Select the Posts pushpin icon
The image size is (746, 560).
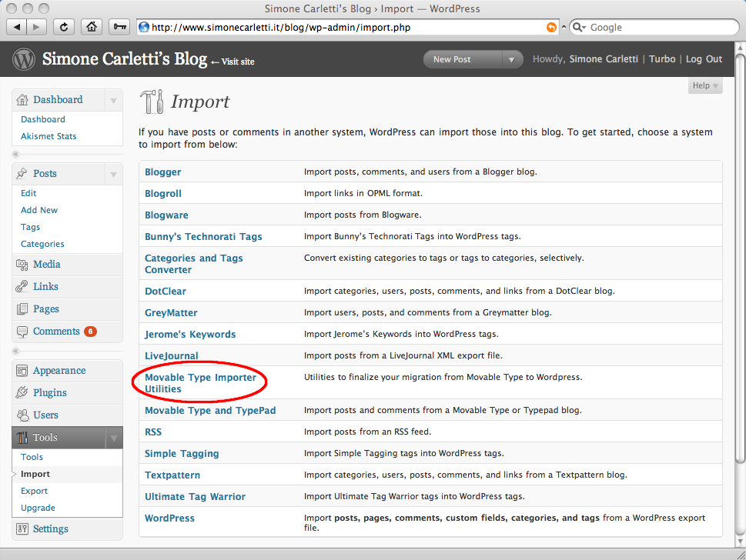click(x=22, y=174)
